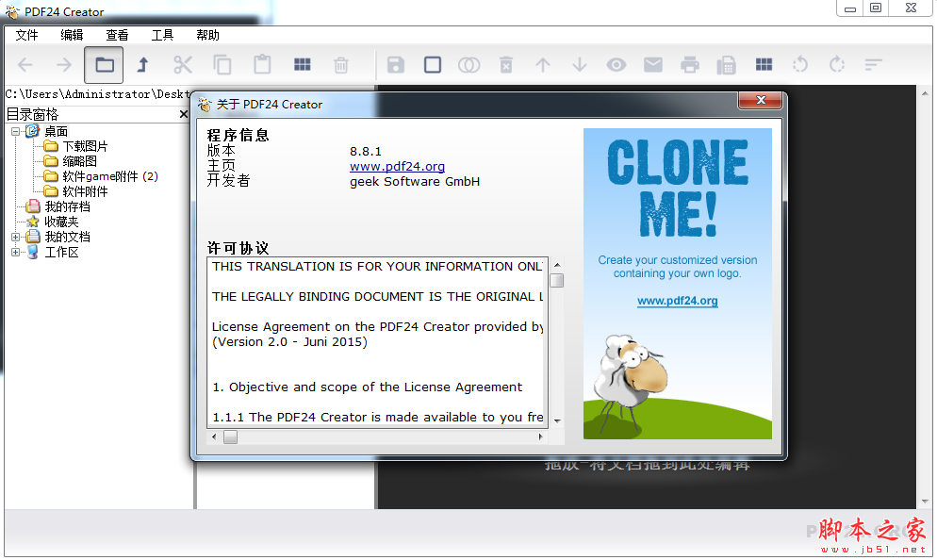Image resolution: width=937 pixels, height=560 pixels.
Task: Expand the 工作区 tree node
Action: 15,253
